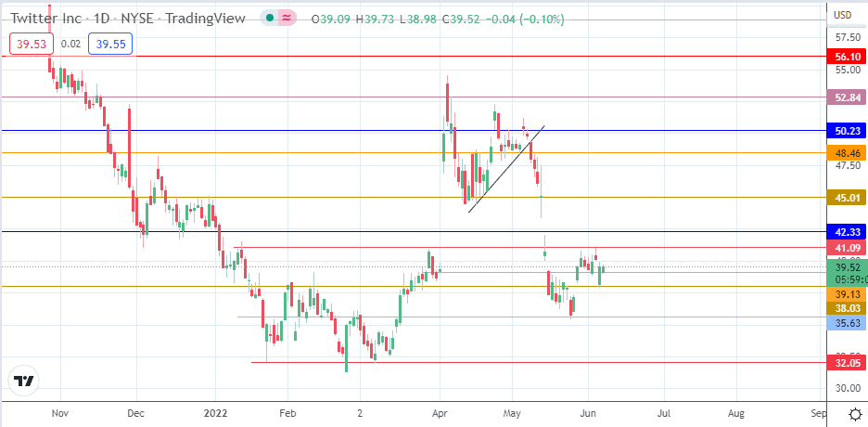Select the blue 39.55 buy price box
This screenshot has width=868, height=427.
point(110,44)
